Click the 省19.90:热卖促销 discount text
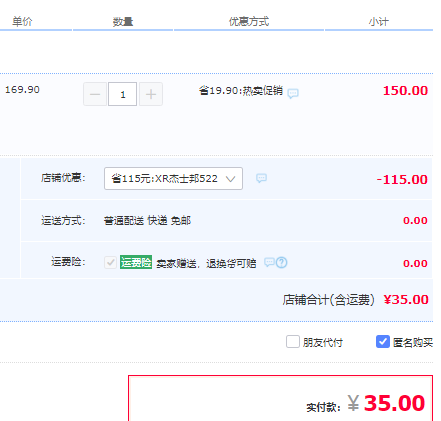This screenshot has width=441, height=421. 241,91
